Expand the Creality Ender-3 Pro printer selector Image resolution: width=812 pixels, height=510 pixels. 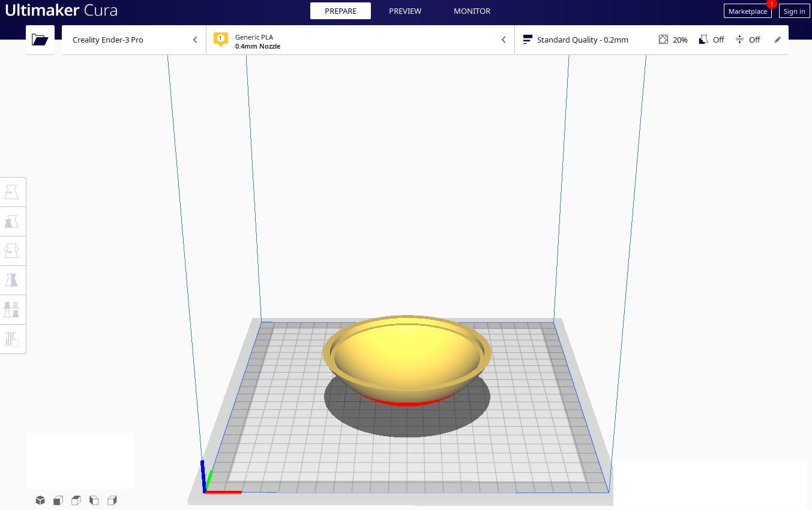pyautogui.click(x=134, y=40)
